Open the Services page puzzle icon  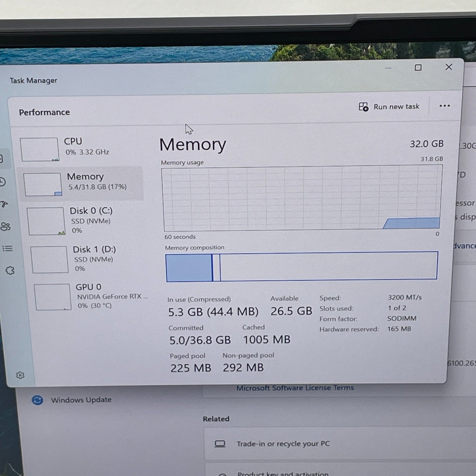point(10,270)
